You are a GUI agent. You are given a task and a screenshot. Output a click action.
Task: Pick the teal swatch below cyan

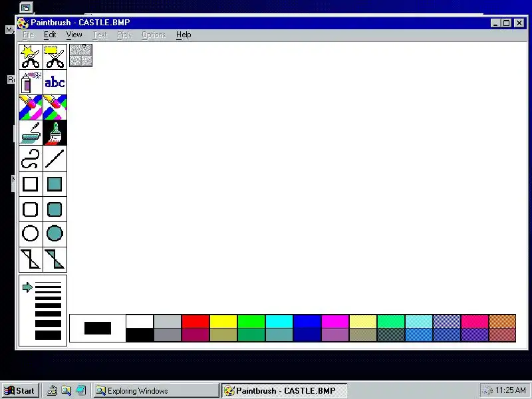pos(279,335)
